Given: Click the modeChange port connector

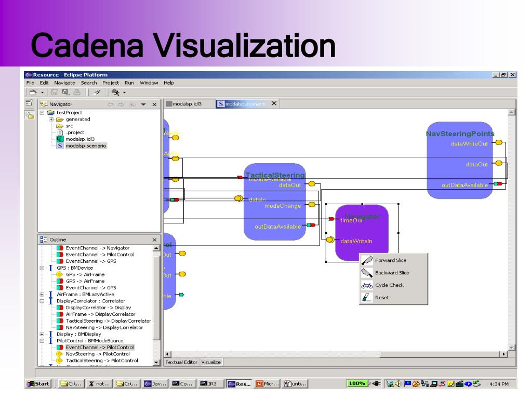Looking at the screenshot, I should [312, 205].
